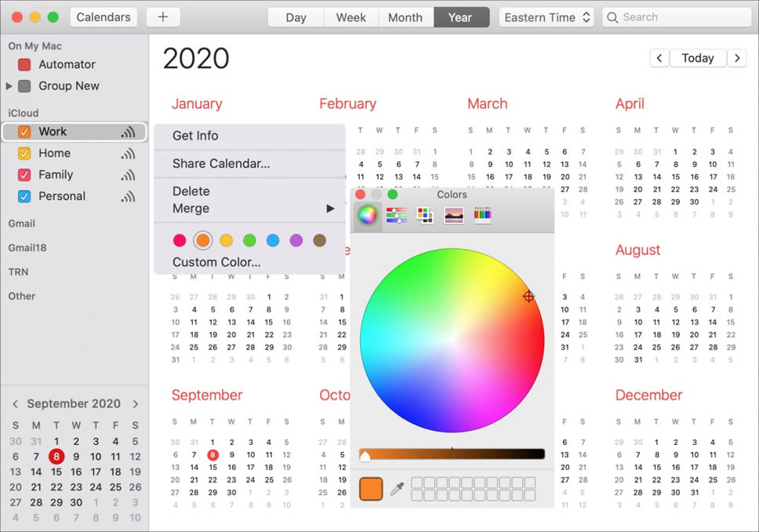
Task: Toggle the Home calendar checkbox
Action: (24, 154)
